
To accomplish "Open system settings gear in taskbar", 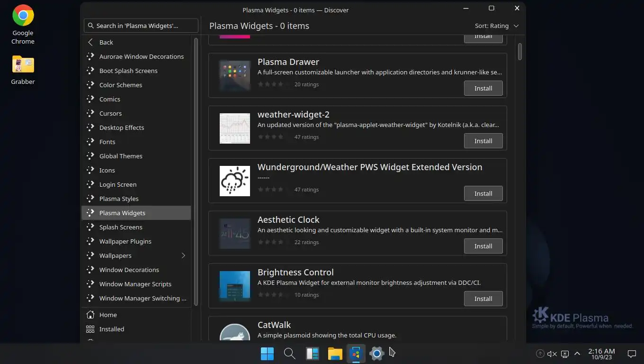I will (x=377, y=354).
